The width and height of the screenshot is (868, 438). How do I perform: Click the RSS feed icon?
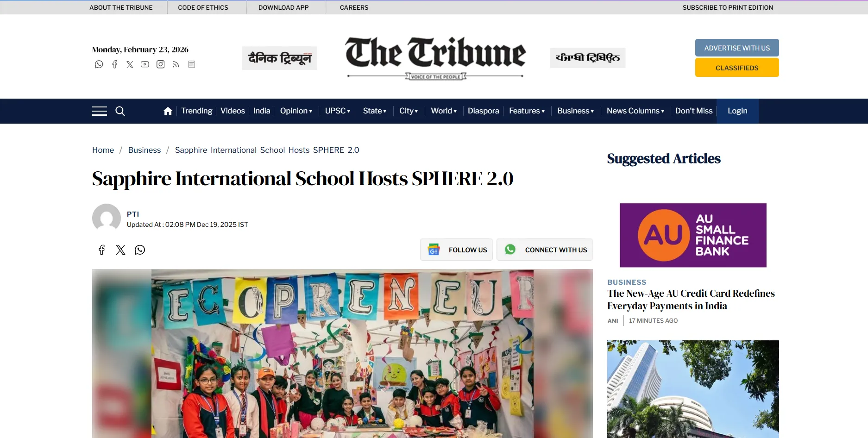click(176, 64)
